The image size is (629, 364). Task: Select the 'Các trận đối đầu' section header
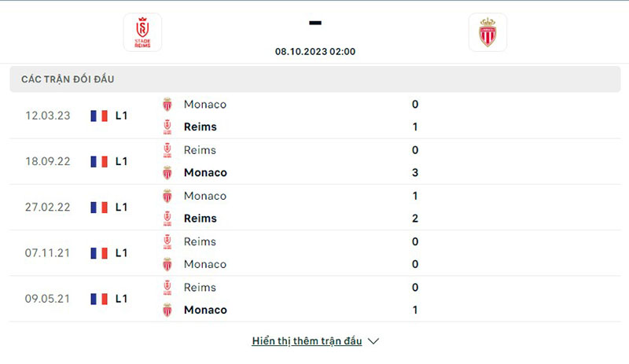tap(68, 79)
